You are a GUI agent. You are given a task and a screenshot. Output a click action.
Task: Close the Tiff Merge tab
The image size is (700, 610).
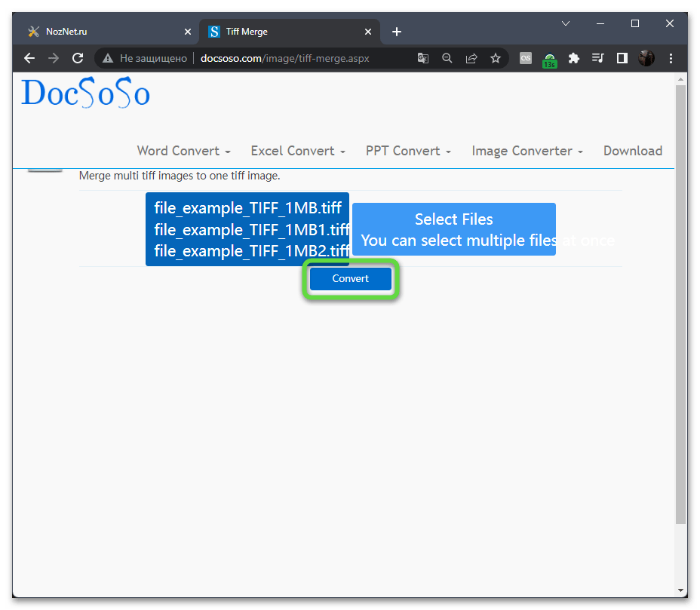click(x=368, y=32)
